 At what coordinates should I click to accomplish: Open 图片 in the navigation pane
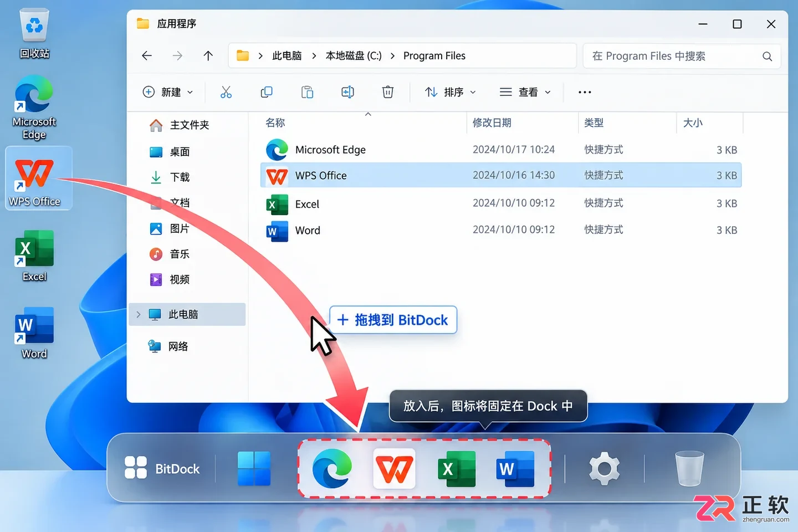coord(170,228)
